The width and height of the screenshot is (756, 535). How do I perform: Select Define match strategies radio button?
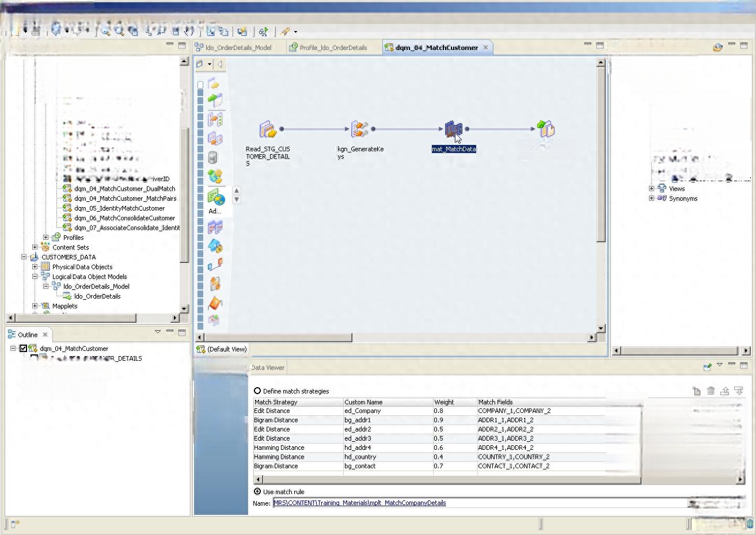[x=257, y=391]
